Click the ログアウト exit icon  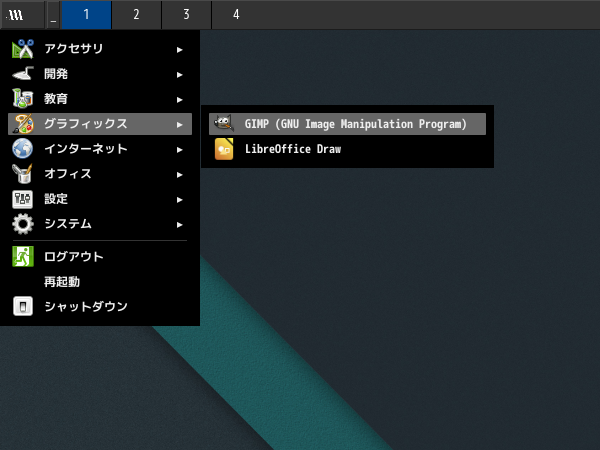click(x=23, y=256)
